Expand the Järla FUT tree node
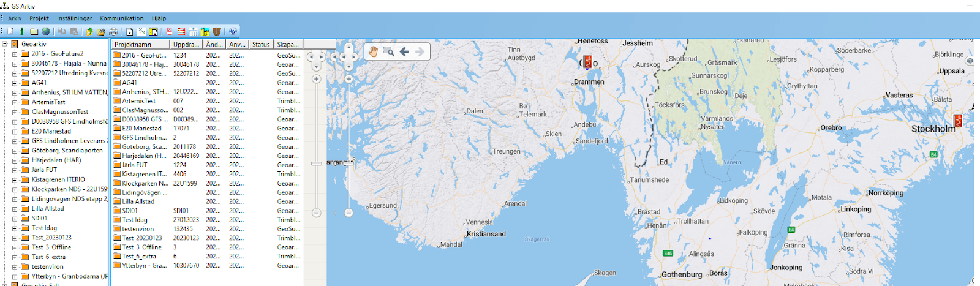The image size is (980, 286). (x=15, y=170)
